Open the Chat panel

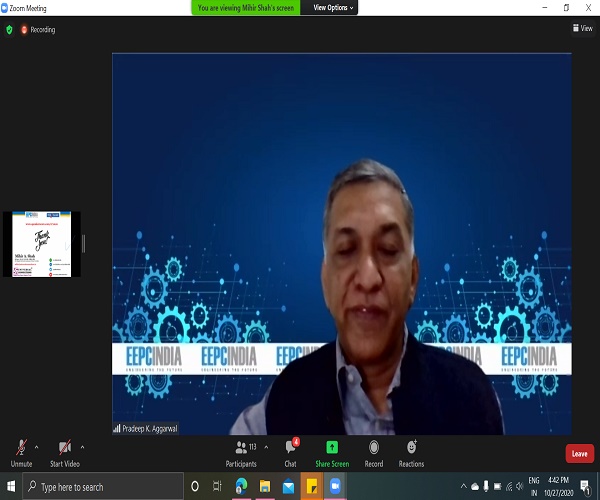coord(290,454)
